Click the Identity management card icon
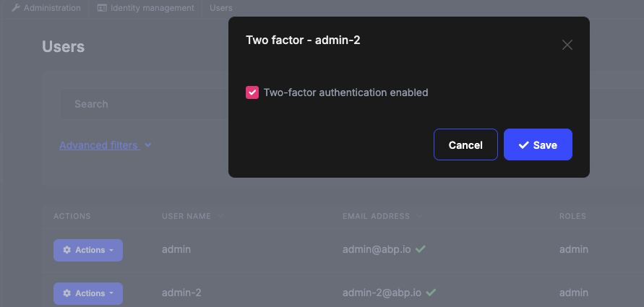Viewport: 644px width, 307px height. coord(102,8)
